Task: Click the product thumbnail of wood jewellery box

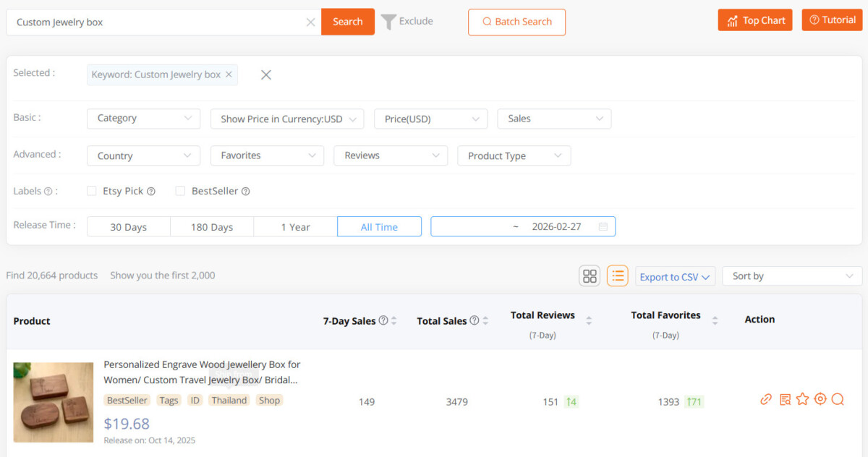Action: coord(54,402)
